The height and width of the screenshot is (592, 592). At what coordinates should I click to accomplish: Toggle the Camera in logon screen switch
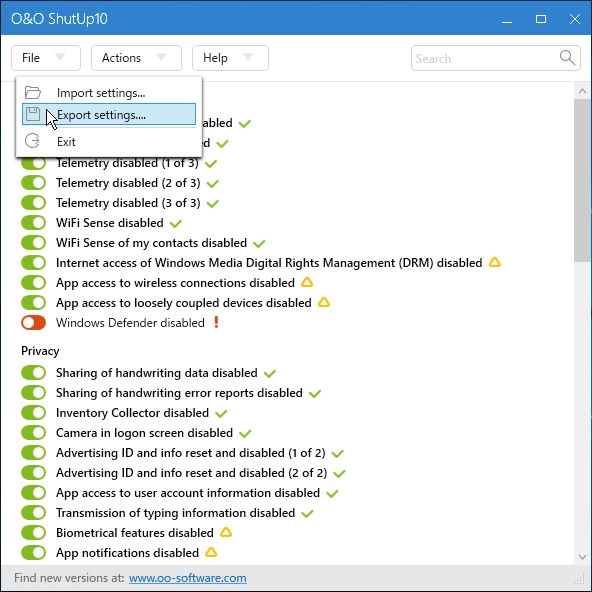coord(33,433)
